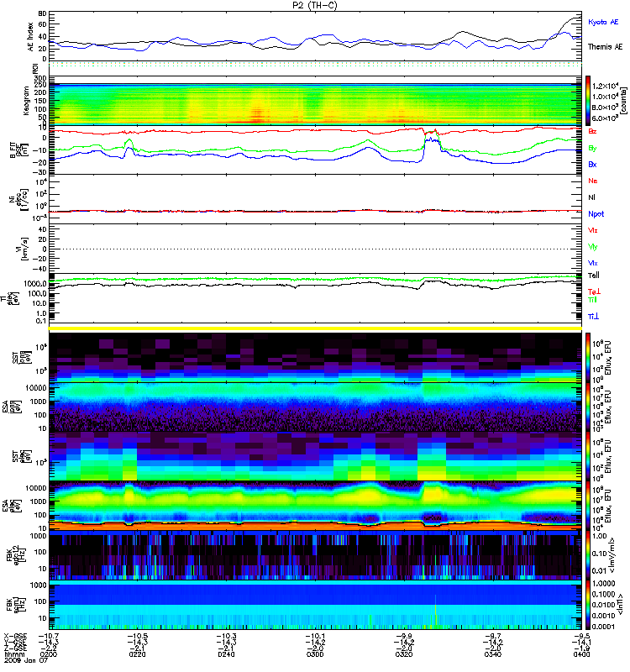630x672 pixels.
Task: Click the SST ion Eflux color bar
Action: point(588,357)
